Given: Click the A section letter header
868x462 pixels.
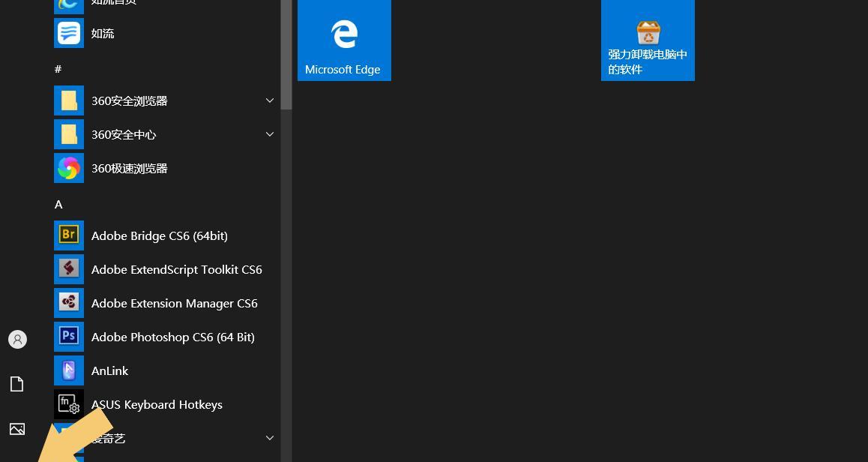Looking at the screenshot, I should click(x=58, y=205).
